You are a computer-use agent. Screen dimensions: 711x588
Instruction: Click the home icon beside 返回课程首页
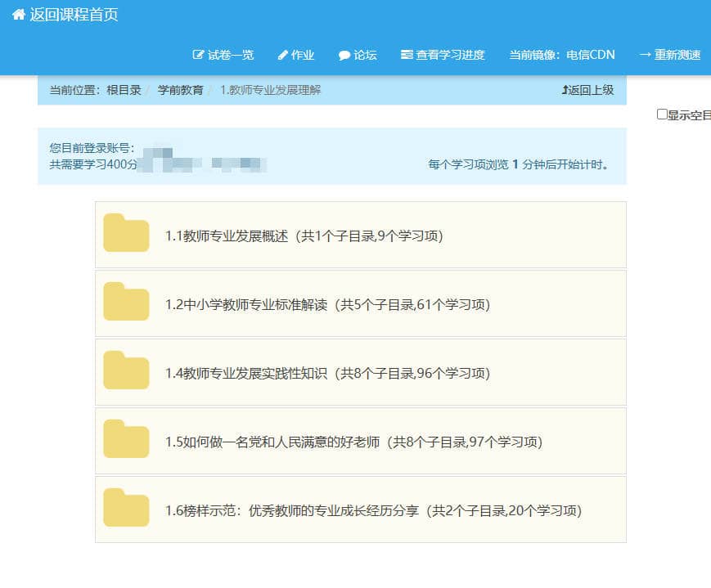click(x=18, y=15)
